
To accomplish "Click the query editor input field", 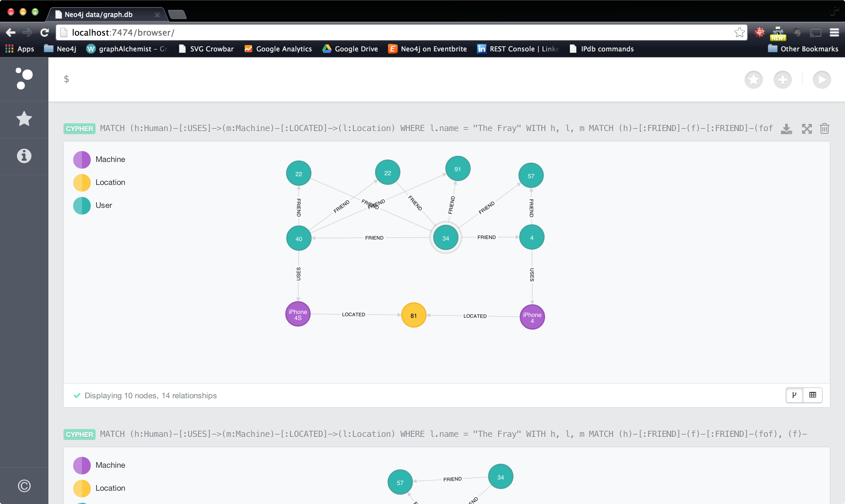I will [x=374, y=79].
